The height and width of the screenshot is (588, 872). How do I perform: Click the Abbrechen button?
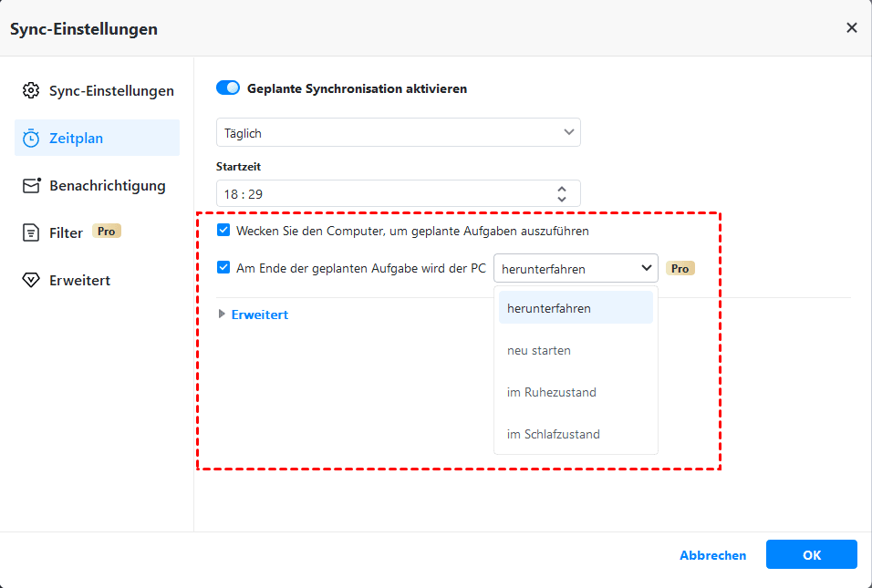pyautogui.click(x=712, y=555)
